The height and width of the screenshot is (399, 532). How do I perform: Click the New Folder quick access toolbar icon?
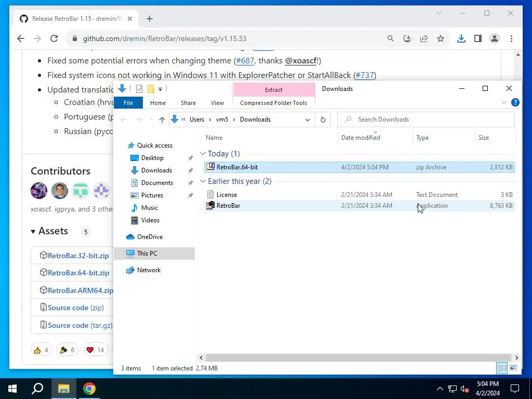pos(151,89)
